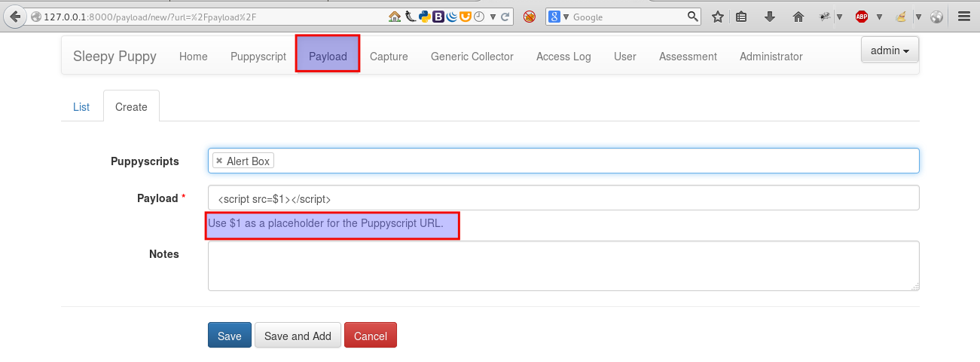The height and width of the screenshot is (362, 980).
Task: Click the Sleepy Puppy brand link
Action: point(114,56)
